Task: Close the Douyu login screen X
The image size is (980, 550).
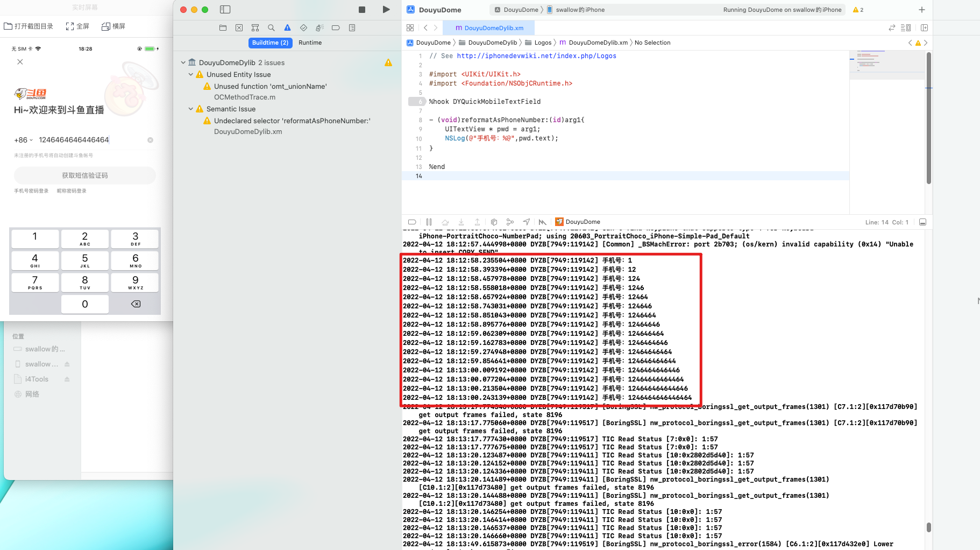Action: click(20, 62)
